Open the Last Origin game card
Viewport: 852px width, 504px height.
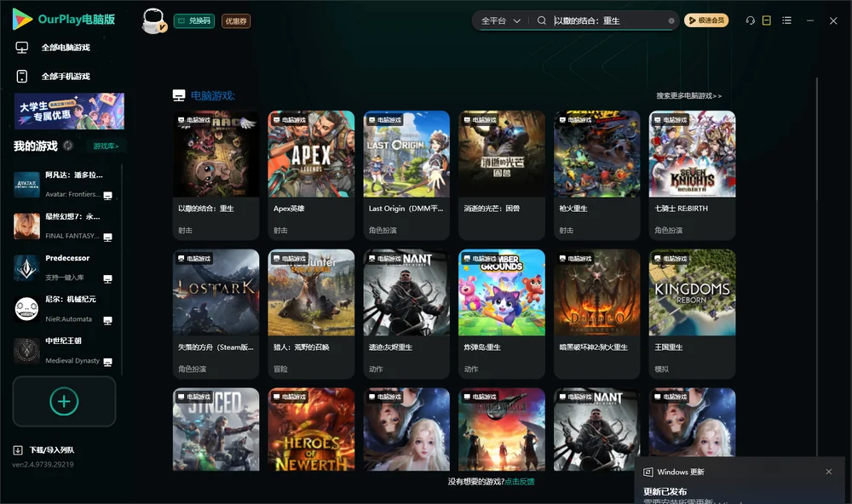click(x=406, y=175)
